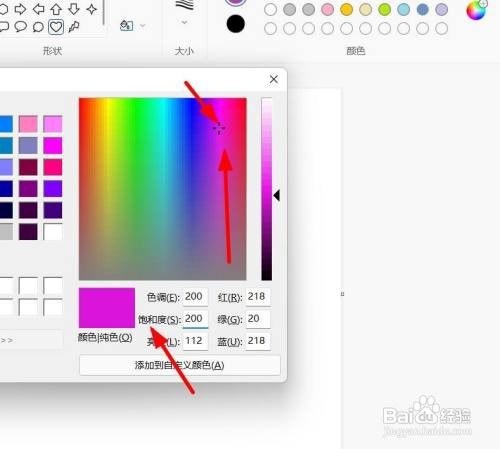This screenshot has width=500, height=449.
Task: Click the Blue field showing 218
Action: (258, 341)
